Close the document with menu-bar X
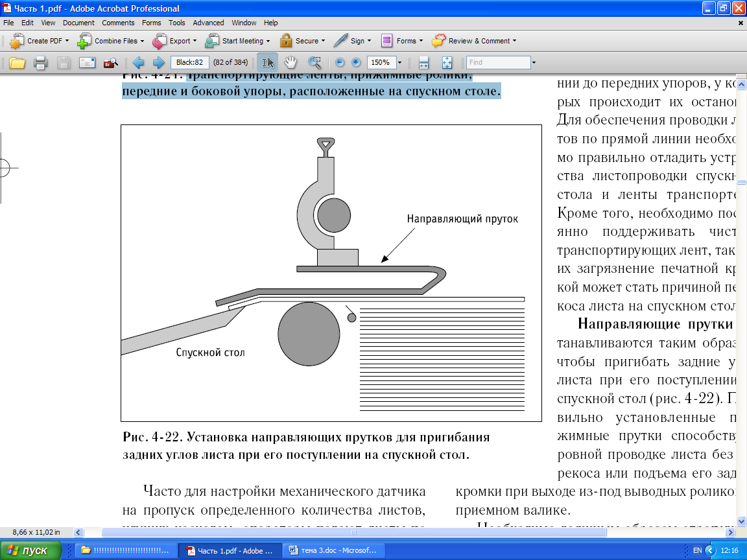Screen dimensions: 747x560 (741, 23)
